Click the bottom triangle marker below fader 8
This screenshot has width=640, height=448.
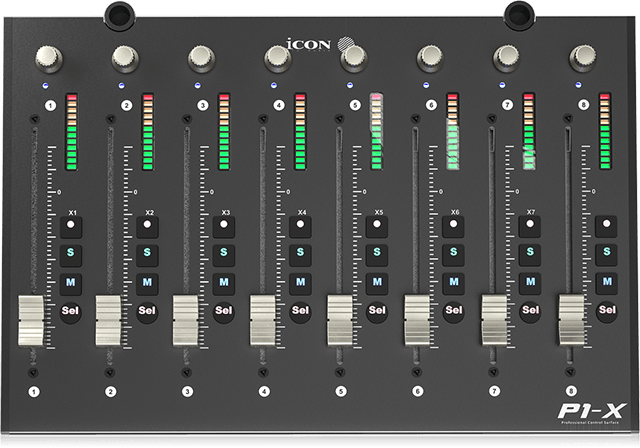570,372
